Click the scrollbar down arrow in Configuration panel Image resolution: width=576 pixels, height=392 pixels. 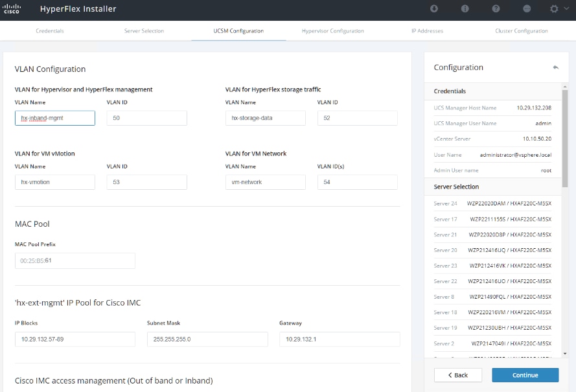pyautogui.click(x=564, y=354)
